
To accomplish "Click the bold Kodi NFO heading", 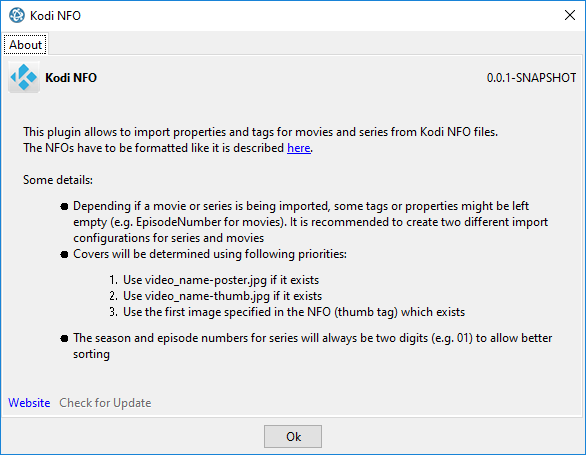I will pos(71,78).
